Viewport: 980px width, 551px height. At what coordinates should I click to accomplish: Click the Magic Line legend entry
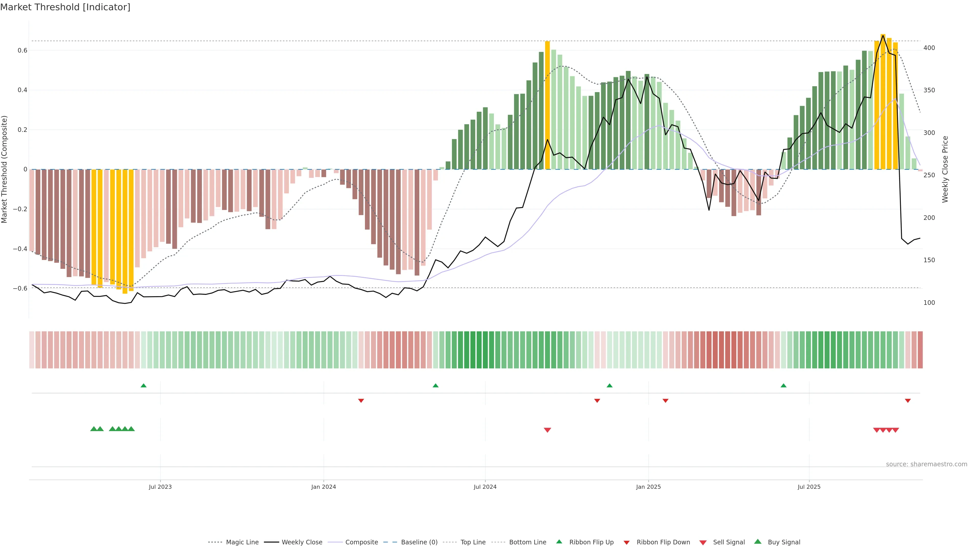tap(242, 542)
